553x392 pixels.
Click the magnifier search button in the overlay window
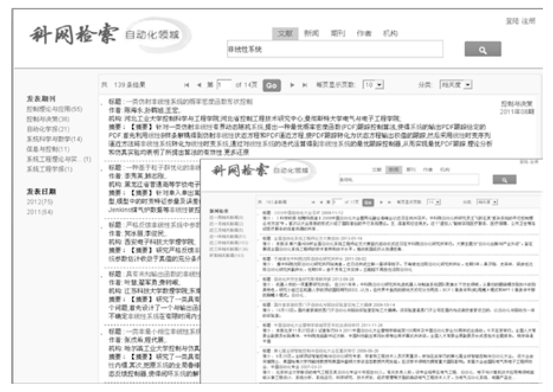pos(504,178)
